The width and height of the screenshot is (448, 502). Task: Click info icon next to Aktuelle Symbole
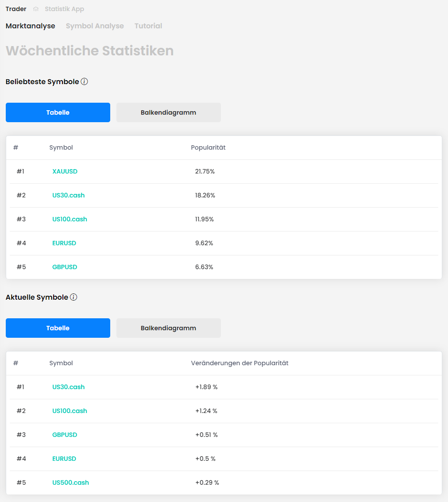pyautogui.click(x=73, y=297)
